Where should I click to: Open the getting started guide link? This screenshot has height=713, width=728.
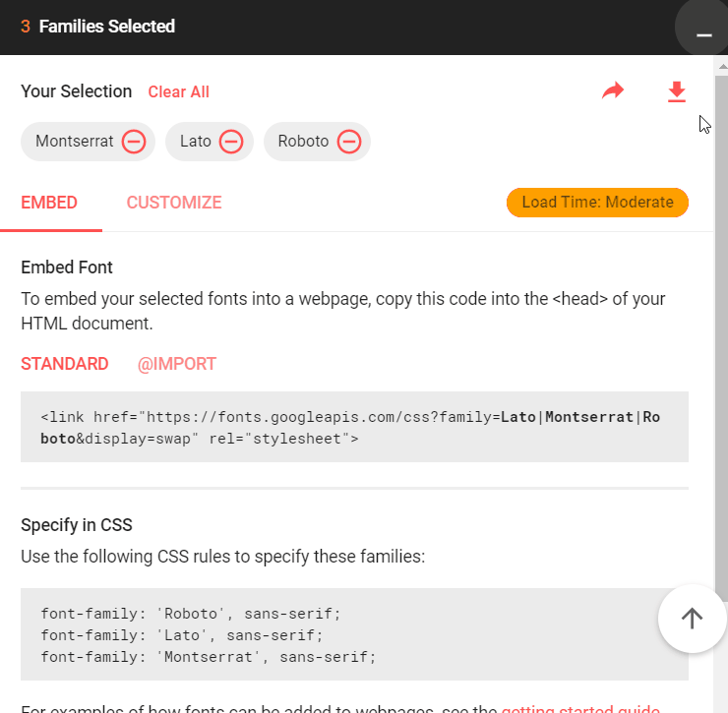pos(580,708)
